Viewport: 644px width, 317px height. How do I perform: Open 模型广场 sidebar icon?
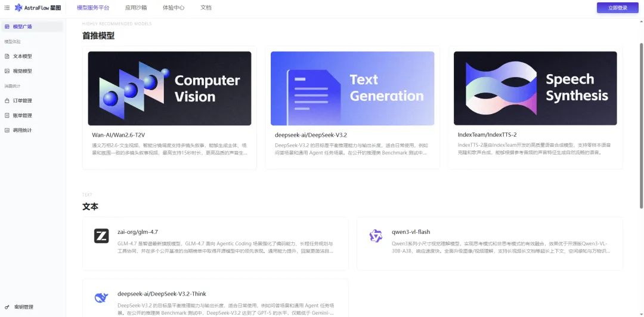coord(7,27)
